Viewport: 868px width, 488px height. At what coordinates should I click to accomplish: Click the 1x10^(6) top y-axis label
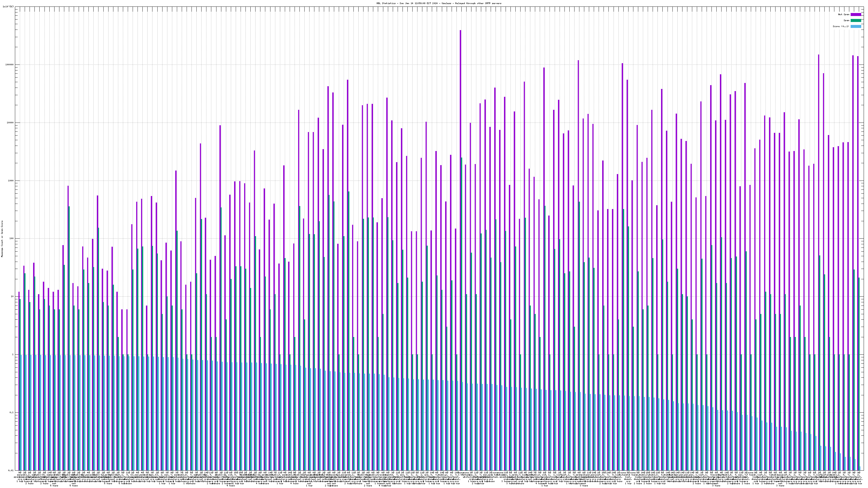(8, 7)
